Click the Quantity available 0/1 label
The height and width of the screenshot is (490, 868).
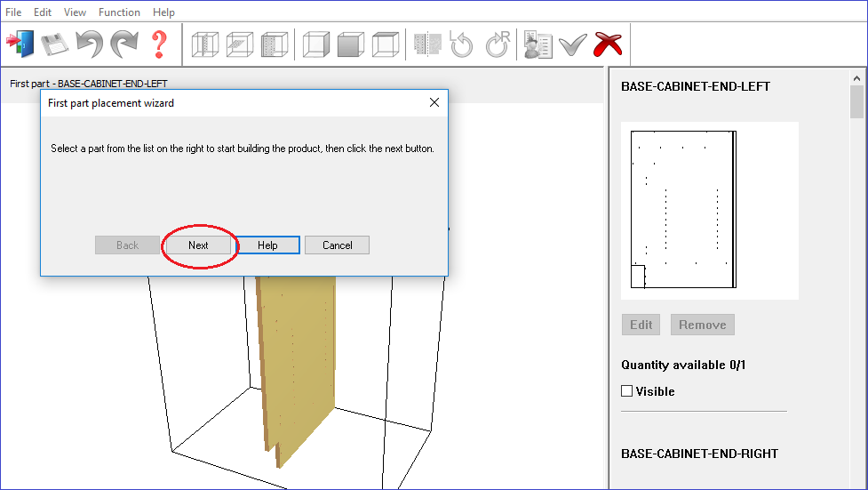click(x=683, y=365)
